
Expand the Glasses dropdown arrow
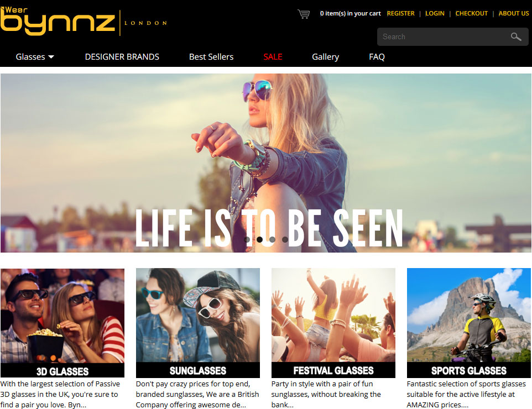[51, 57]
